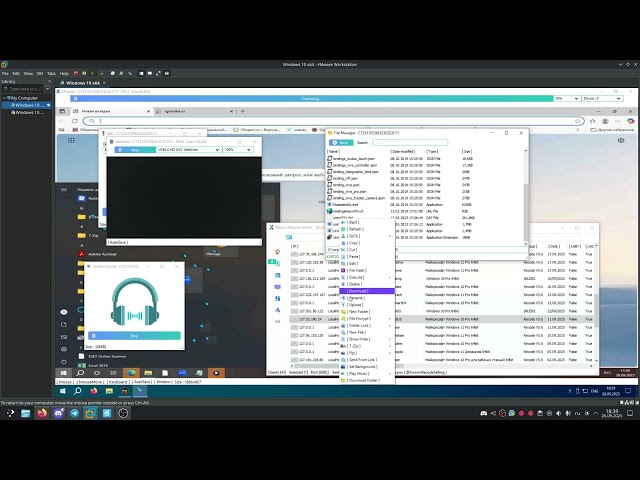The height and width of the screenshot is (480, 640).
Task: Select second Windows 10 library entry
Action: (27, 112)
